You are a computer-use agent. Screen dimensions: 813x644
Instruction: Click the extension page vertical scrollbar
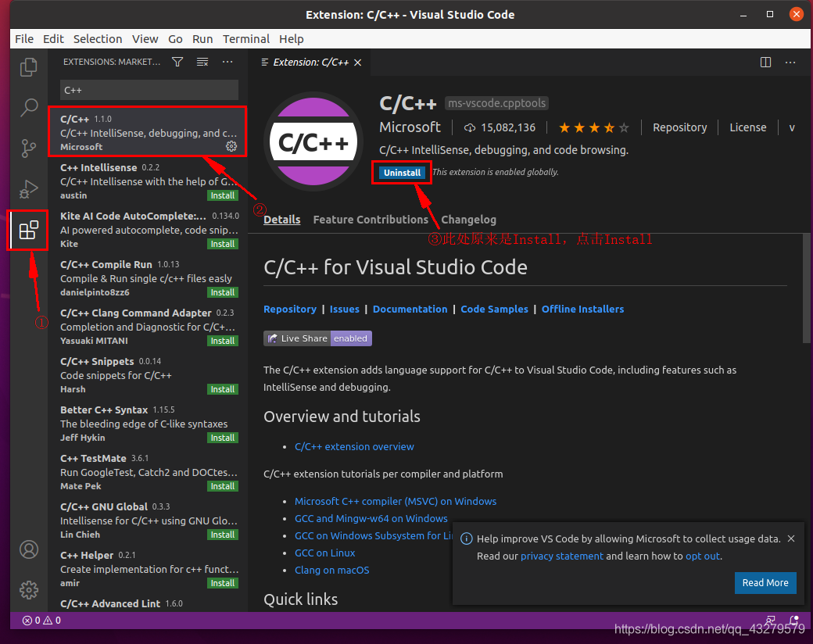click(806, 288)
